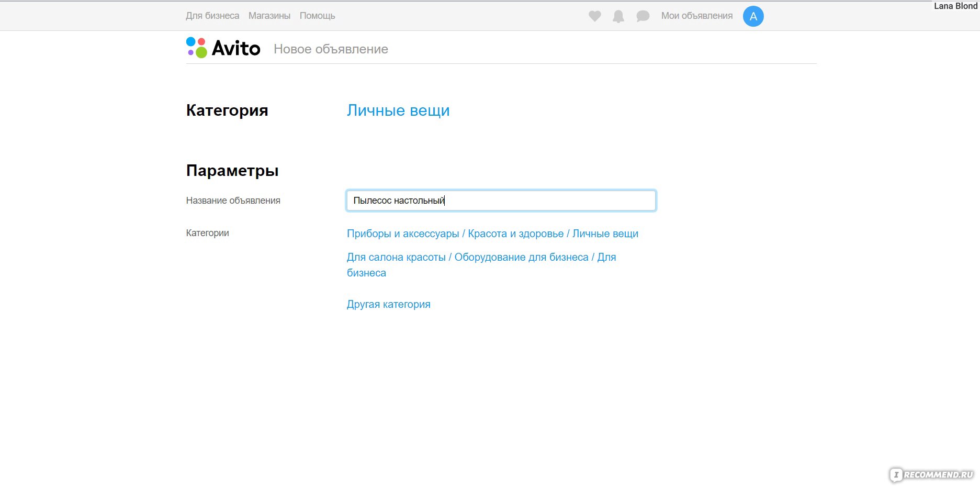Click the Avito logo
This screenshot has width=980, height=488.
pyautogui.click(x=223, y=48)
